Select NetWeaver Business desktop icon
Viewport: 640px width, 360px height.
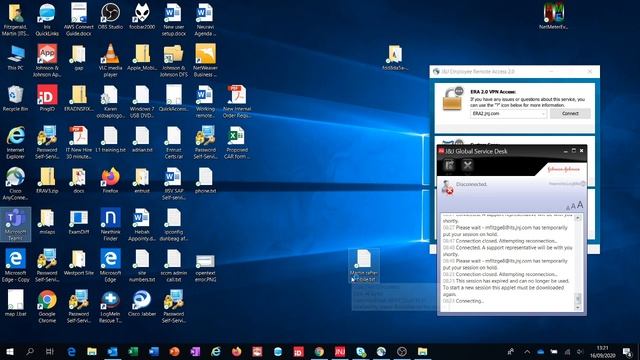pos(205,60)
